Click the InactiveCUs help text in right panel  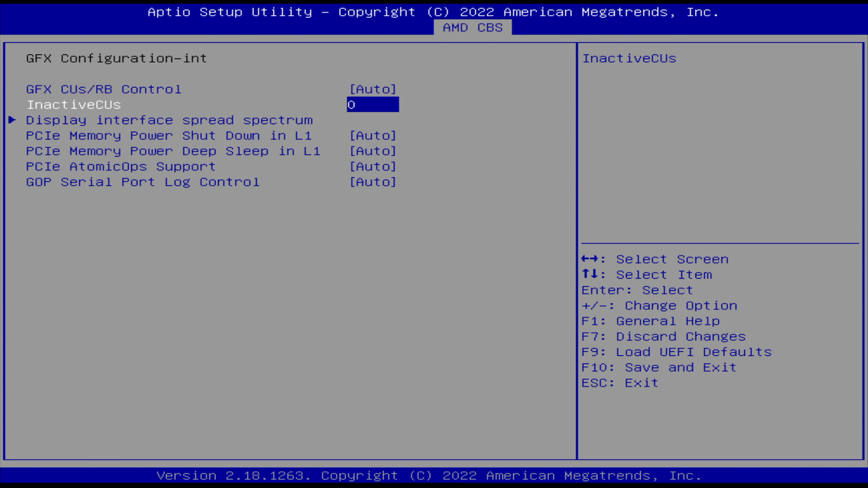point(630,58)
